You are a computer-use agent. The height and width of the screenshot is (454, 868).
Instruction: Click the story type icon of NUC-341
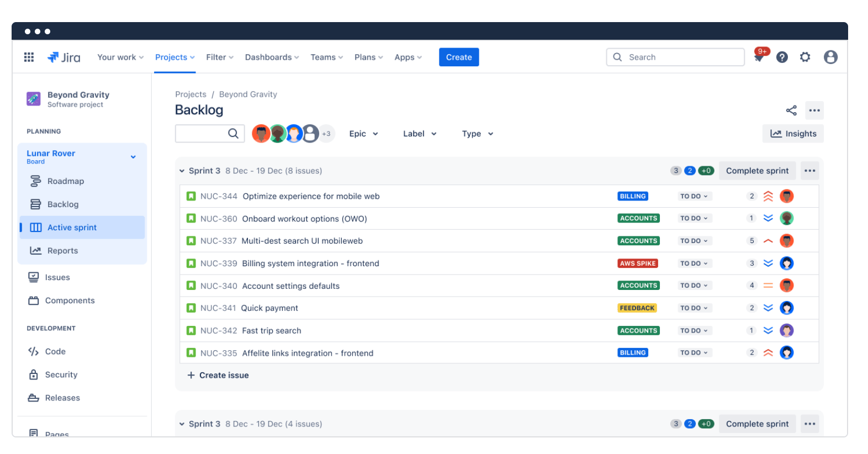click(x=191, y=308)
